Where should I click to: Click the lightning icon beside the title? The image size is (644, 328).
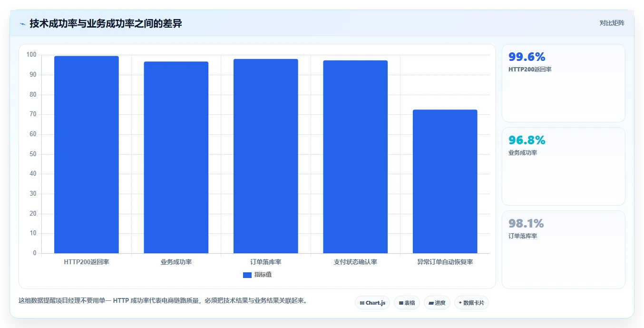[x=22, y=24]
